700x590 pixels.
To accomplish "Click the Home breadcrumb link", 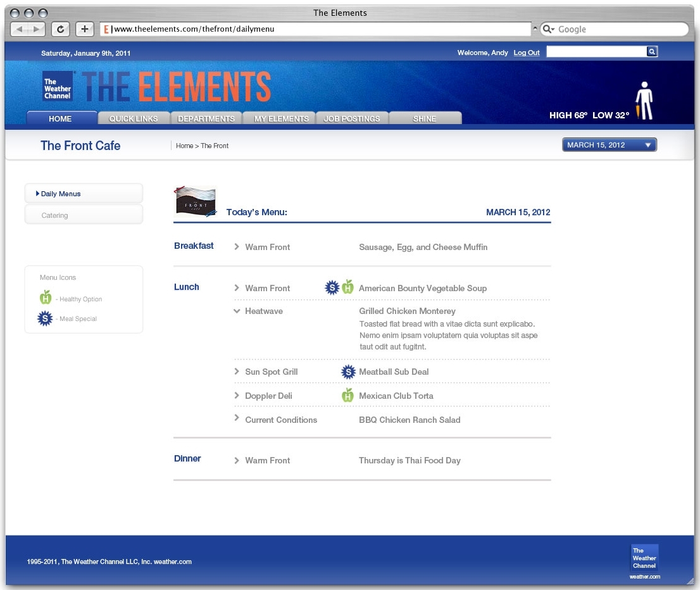I will 184,146.
